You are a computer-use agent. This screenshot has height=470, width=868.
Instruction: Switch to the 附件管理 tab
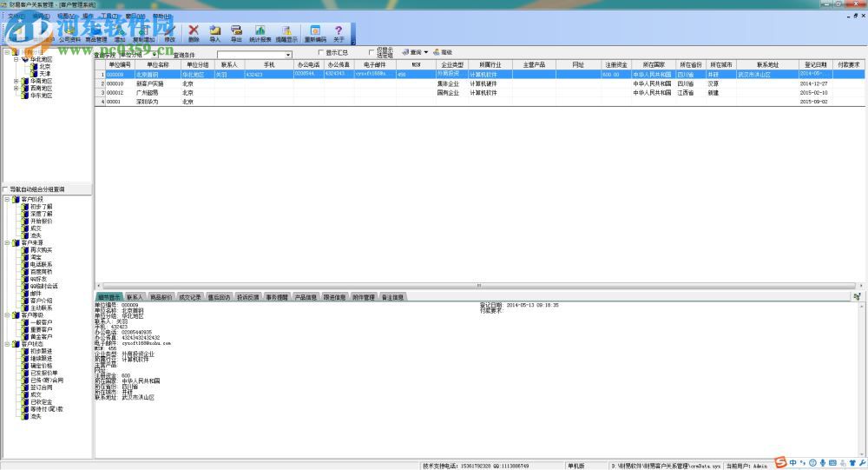point(363,298)
